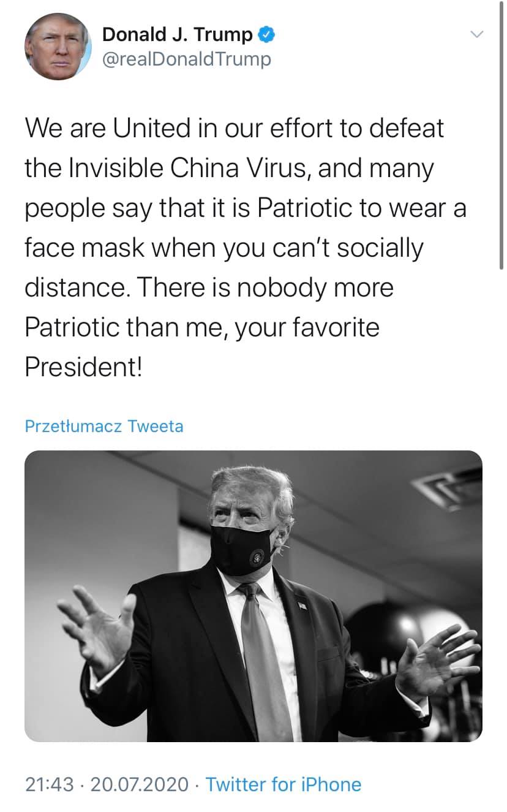Image resolution: width=507 pixels, height=812 pixels.
Task: Click the gray scrollbar at the right edge
Action: pyautogui.click(x=501, y=135)
